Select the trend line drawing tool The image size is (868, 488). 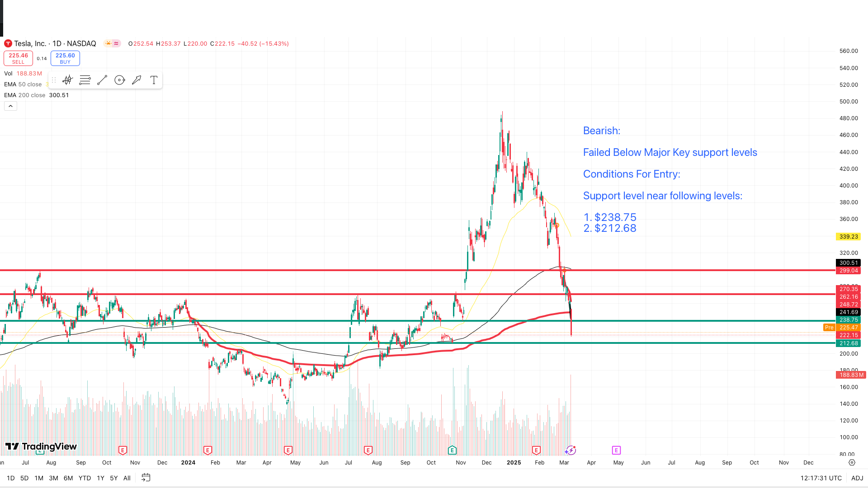click(102, 80)
